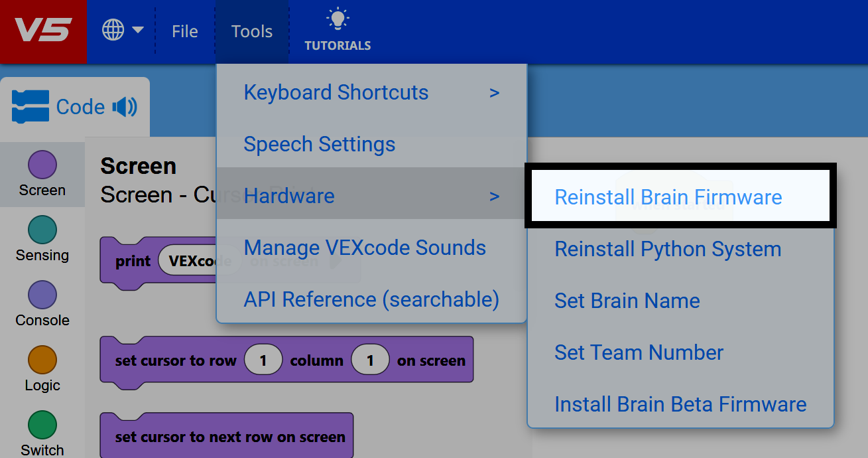Click the V5 logo icon
The image size is (868, 458).
(42, 30)
